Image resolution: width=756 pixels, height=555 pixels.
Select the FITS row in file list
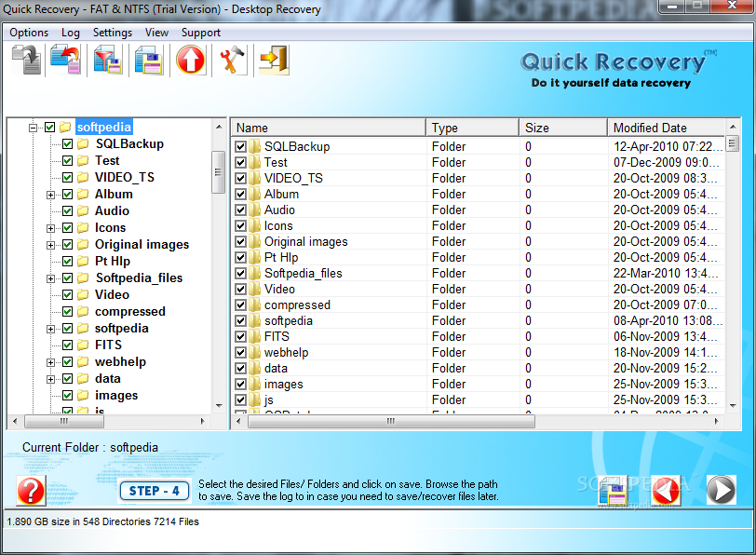click(x=478, y=336)
